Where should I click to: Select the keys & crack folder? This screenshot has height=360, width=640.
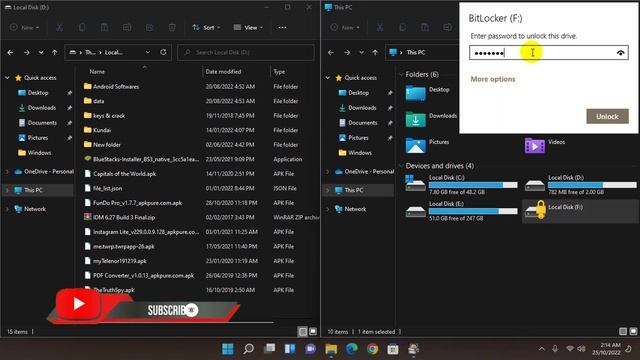pyautogui.click(x=109, y=116)
